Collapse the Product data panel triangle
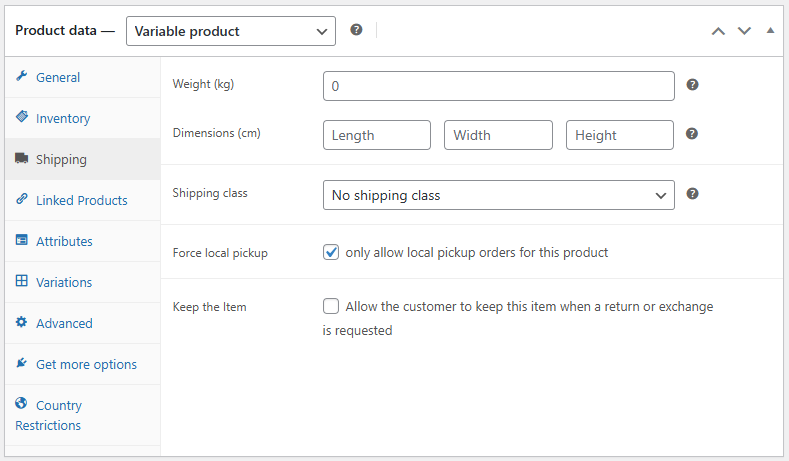Screen dimensions: 789x461 [x=770, y=31]
